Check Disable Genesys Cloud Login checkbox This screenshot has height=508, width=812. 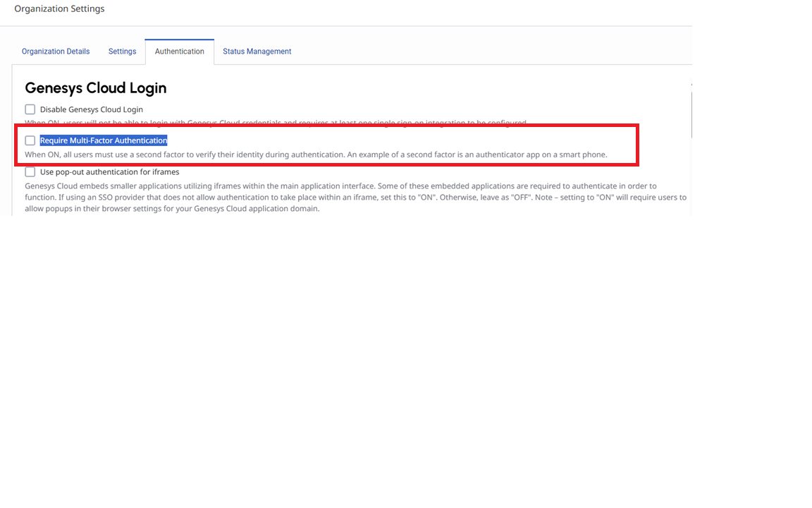[x=30, y=109]
